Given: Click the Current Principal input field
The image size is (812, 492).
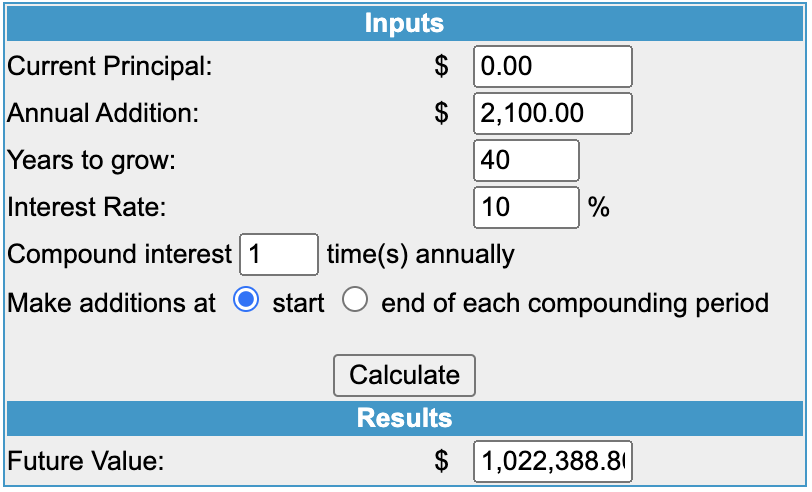Looking at the screenshot, I should coord(553,66).
